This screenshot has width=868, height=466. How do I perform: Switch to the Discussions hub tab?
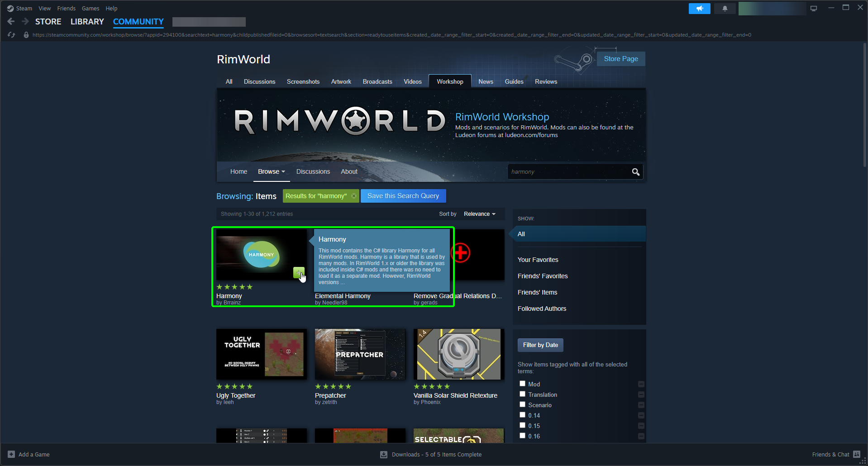259,81
